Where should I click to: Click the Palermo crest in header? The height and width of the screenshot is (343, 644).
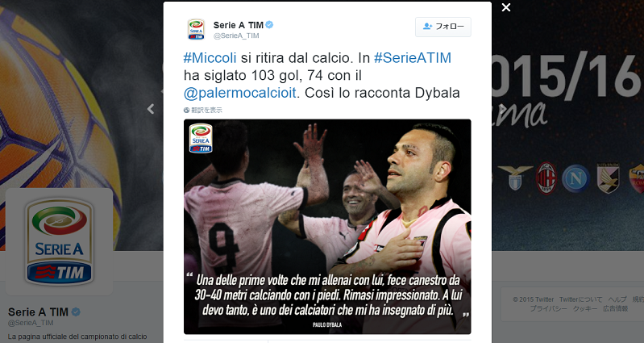[608, 178]
